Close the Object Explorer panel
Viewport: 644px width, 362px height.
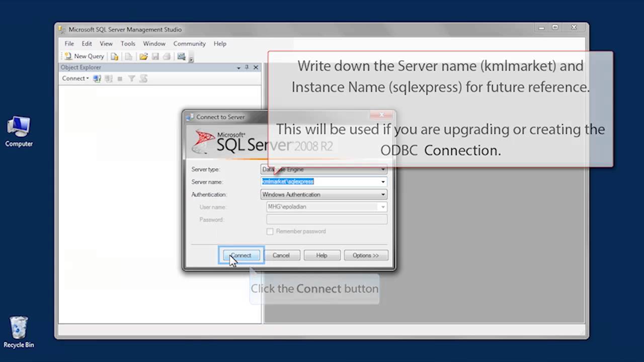pyautogui.click(x=256, y=67)
